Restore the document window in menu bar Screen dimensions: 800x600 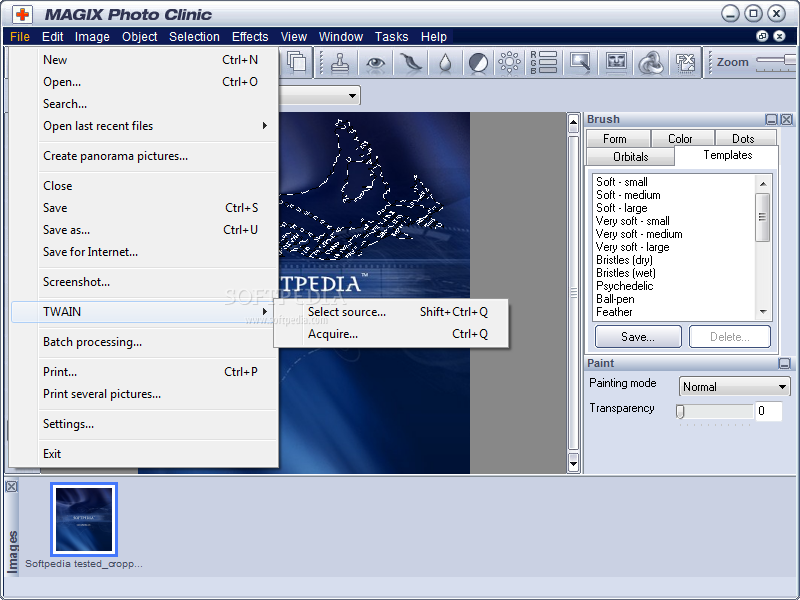click(762, 36)
